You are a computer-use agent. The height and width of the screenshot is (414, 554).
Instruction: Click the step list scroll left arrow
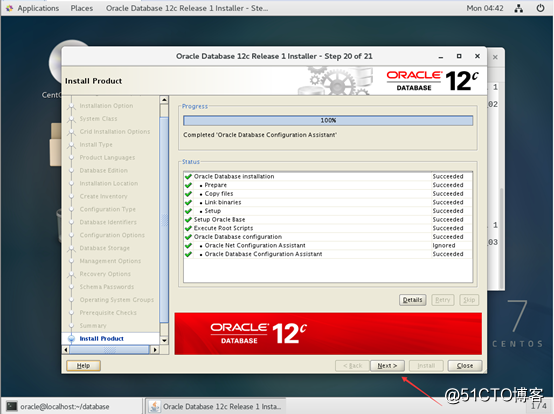point(66,350)
